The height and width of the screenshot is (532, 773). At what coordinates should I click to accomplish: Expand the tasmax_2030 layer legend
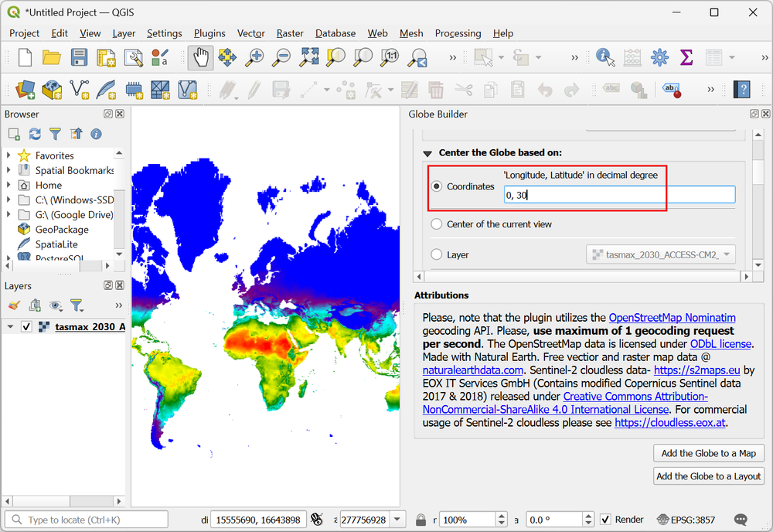[10, 326]
